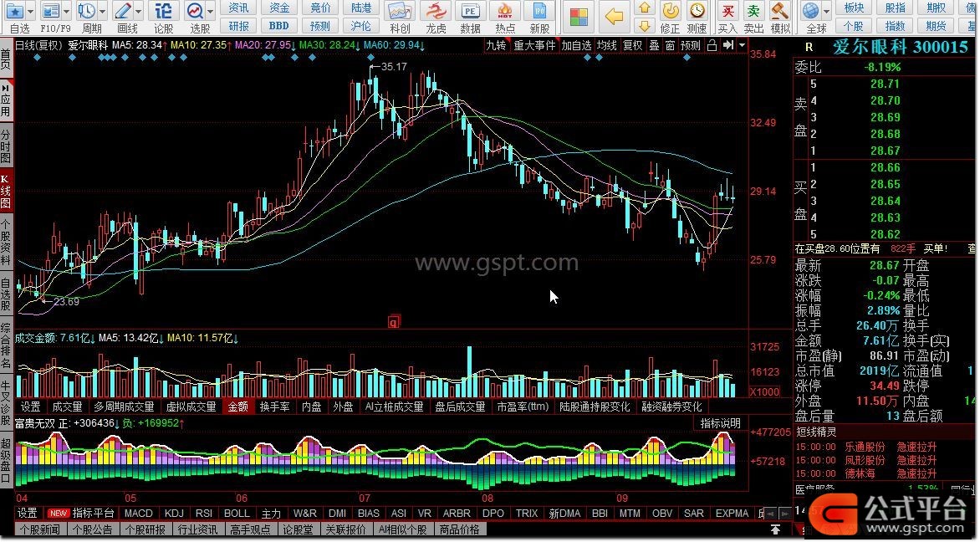The image size is (980, 542).
Task: Click the 陆港 button
Action: coord(360,8)
